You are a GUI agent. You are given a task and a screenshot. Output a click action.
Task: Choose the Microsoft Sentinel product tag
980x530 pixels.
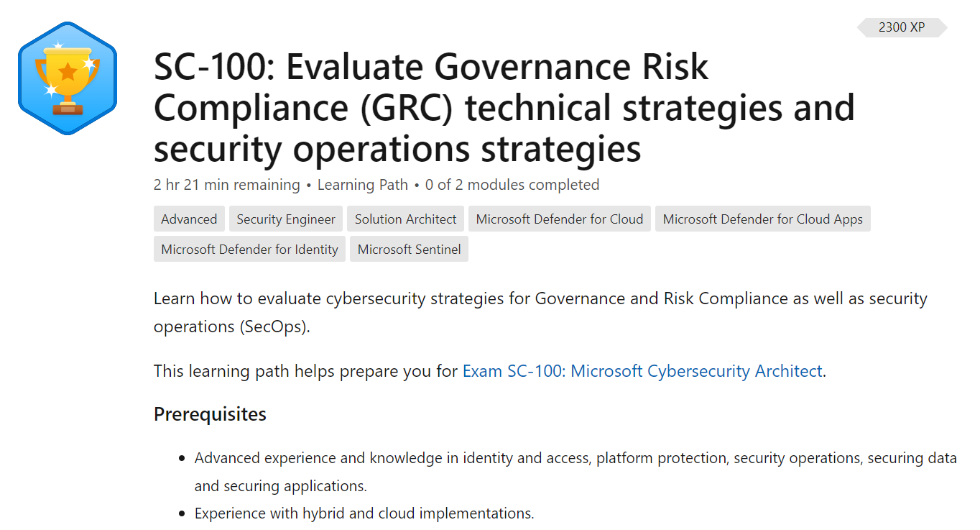(x=409, y=250)
